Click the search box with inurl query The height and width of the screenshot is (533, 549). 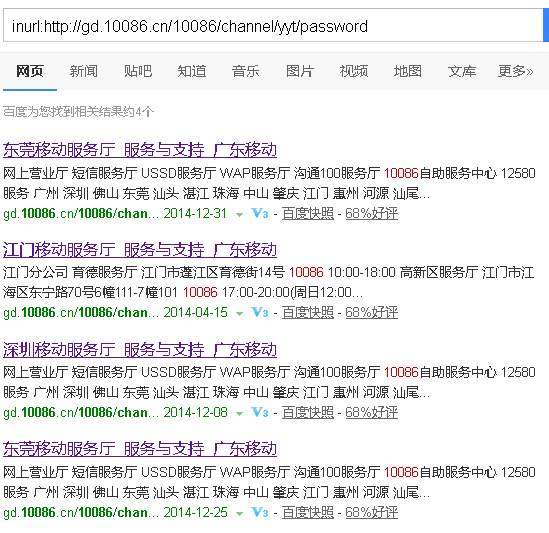pyautogui.click(x=273, y=26)
